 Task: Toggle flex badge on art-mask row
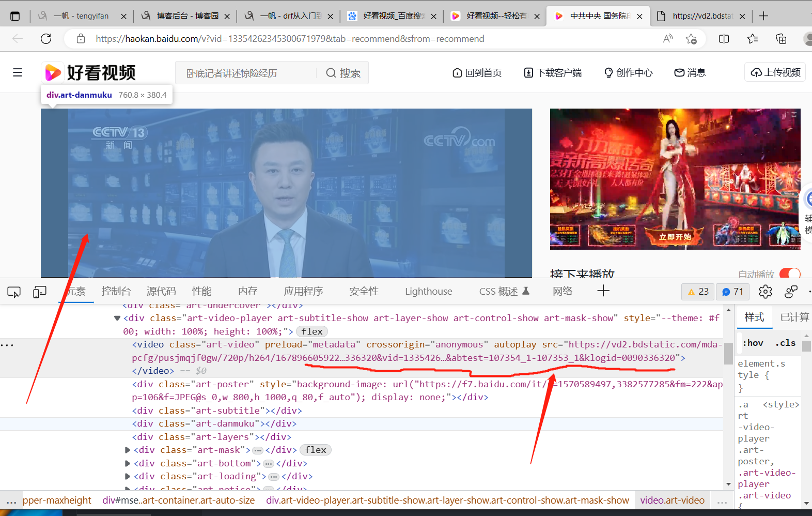[x=316, y=450]
